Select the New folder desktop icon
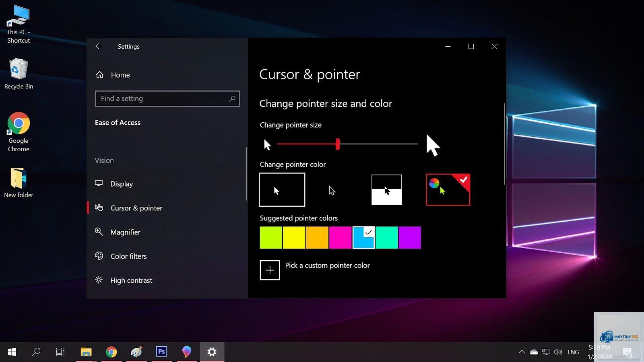Image resolution: width=644 pixels, height=362 pixels. coord(19,183)
